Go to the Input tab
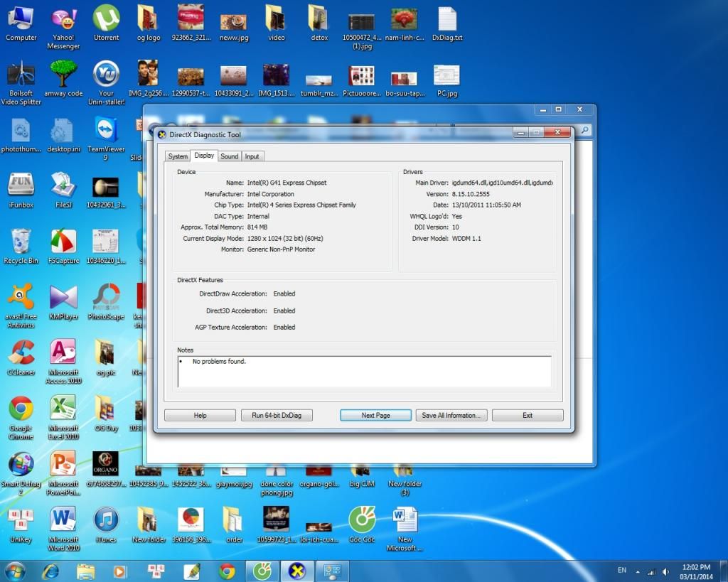This screenshot has width=728, height=582. [x=252, y=156]
